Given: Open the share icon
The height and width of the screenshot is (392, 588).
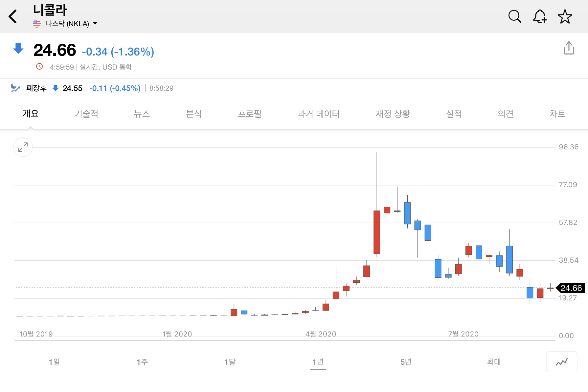Looking at the screenshot, I should pos(569,48).
